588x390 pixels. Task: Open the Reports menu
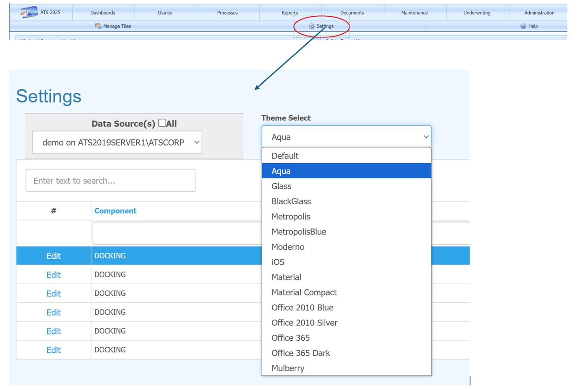coord(290,12)
